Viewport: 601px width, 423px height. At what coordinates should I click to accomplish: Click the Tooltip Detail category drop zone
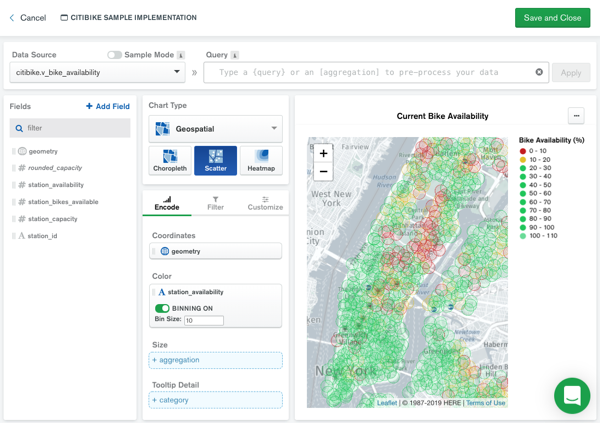[x=215, y=400]
